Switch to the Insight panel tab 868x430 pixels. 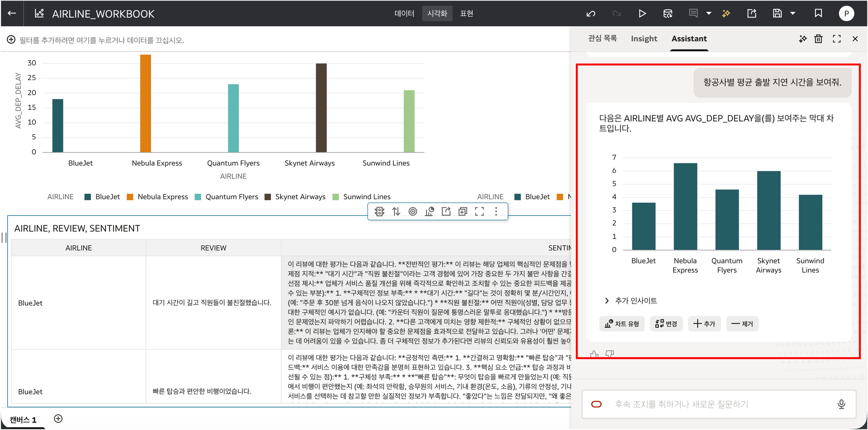click(x=644, y=39)
